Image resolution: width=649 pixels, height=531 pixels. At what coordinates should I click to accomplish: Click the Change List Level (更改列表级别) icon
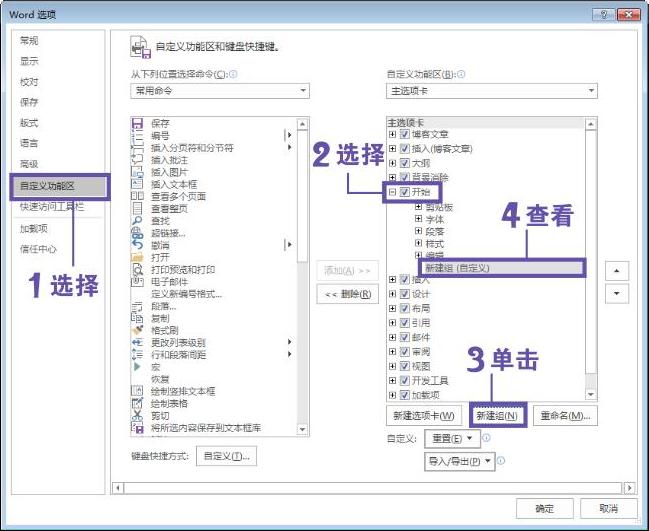(x=137, y=342)
